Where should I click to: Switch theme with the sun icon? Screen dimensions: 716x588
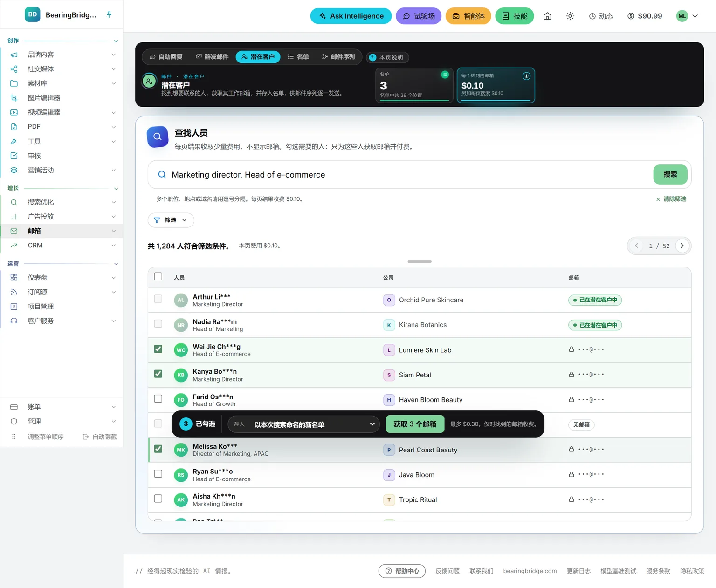(x=570, y=16)
